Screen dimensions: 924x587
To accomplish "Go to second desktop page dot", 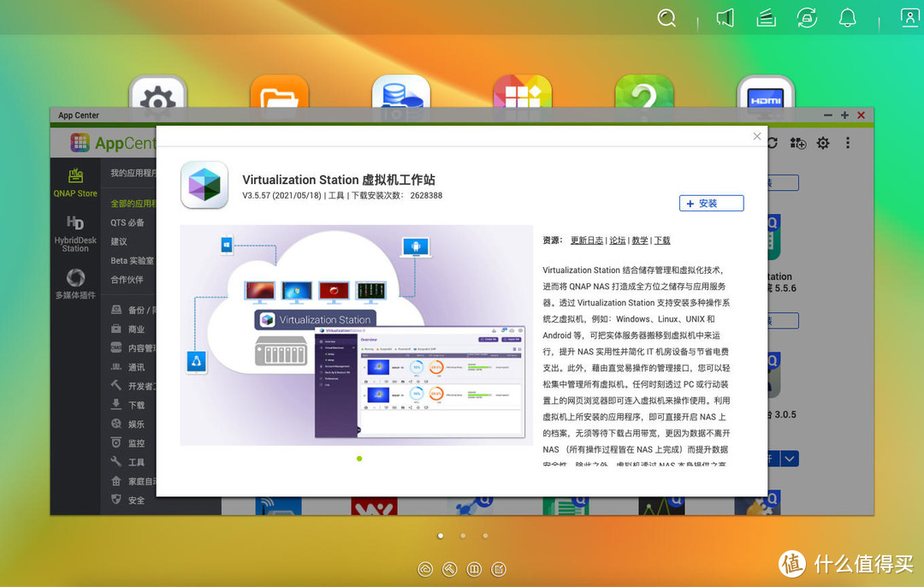I will 463,536.
